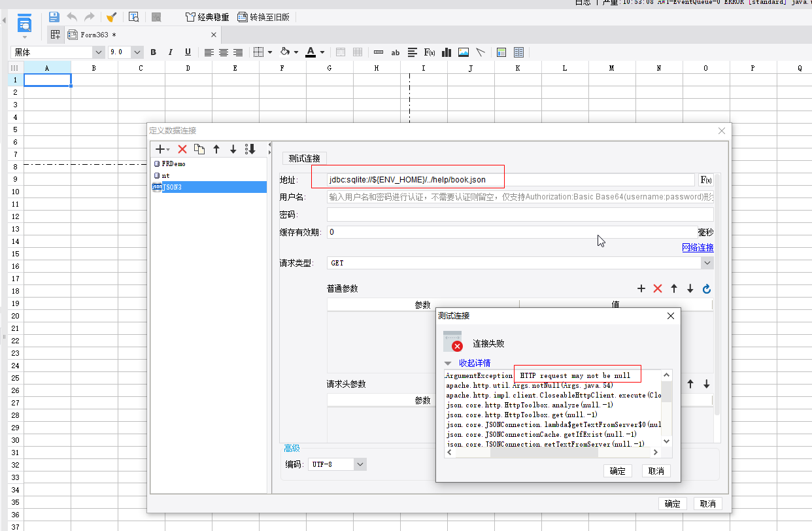Viewport: 812px width, 531px height.
Task: Click the font color A swatch
Action: click(311, 52)
